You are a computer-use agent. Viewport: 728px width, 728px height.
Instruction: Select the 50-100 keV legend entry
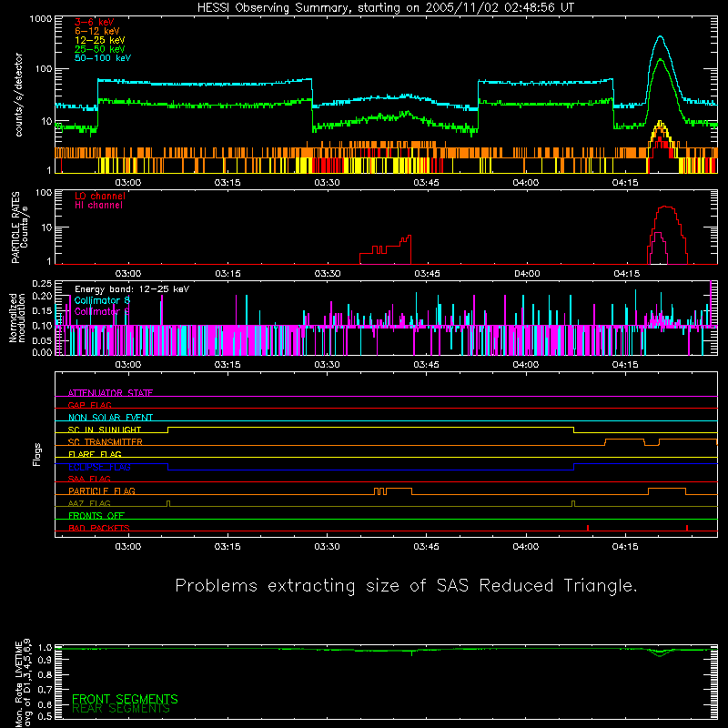pyautogui.click(x=103, y=58)
